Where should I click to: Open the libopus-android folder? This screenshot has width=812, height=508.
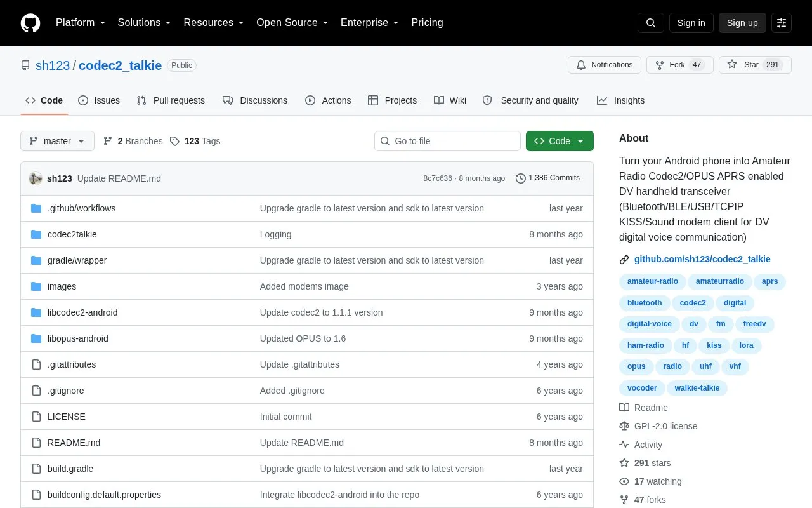77,338
